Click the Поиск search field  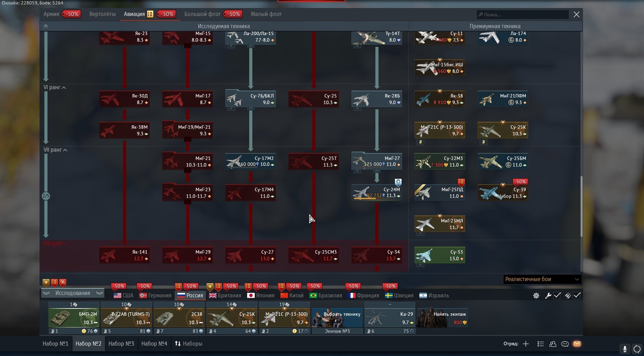[x=523, y=15]
